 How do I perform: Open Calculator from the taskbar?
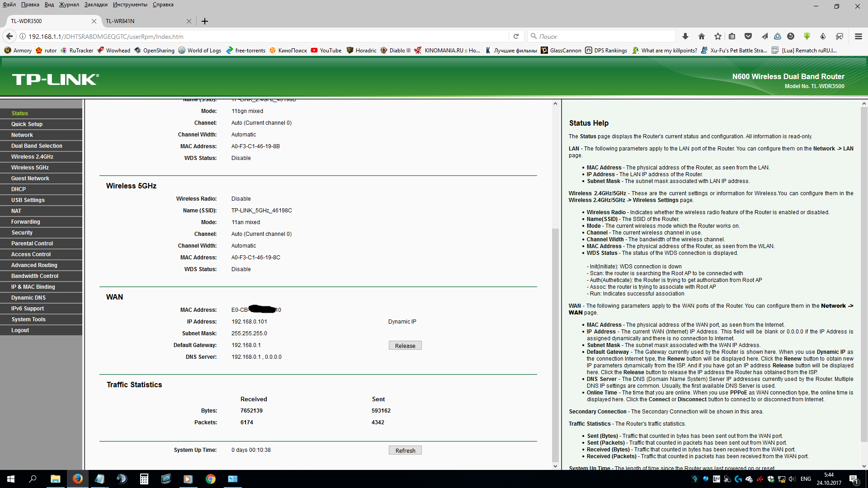144,479
